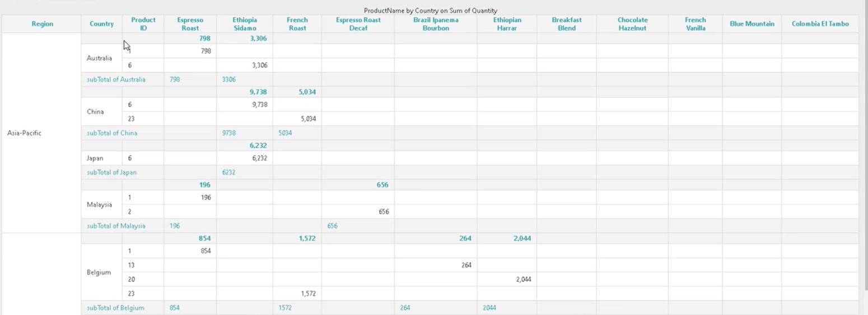Click the Product ID column header
The width and height of the screenshot is (868, 315).
[143, 24]
